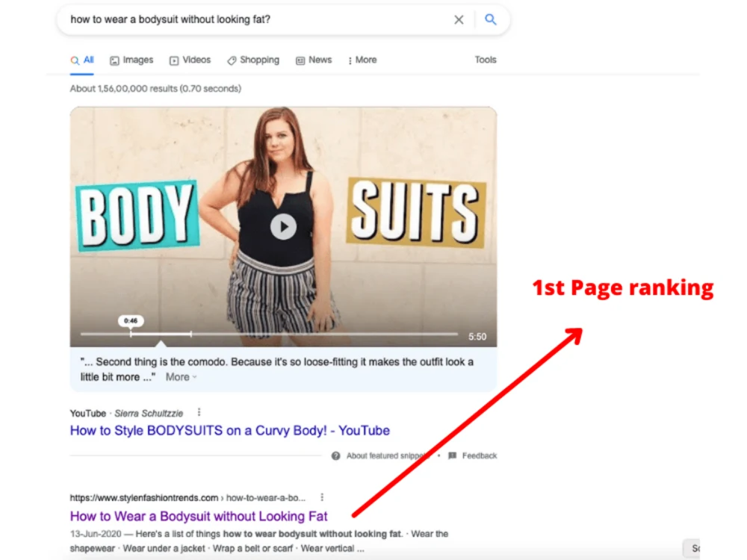Open How to Style BODYSUITS YouTube link
The image size is (747, 560).
[x=229, y=431]
